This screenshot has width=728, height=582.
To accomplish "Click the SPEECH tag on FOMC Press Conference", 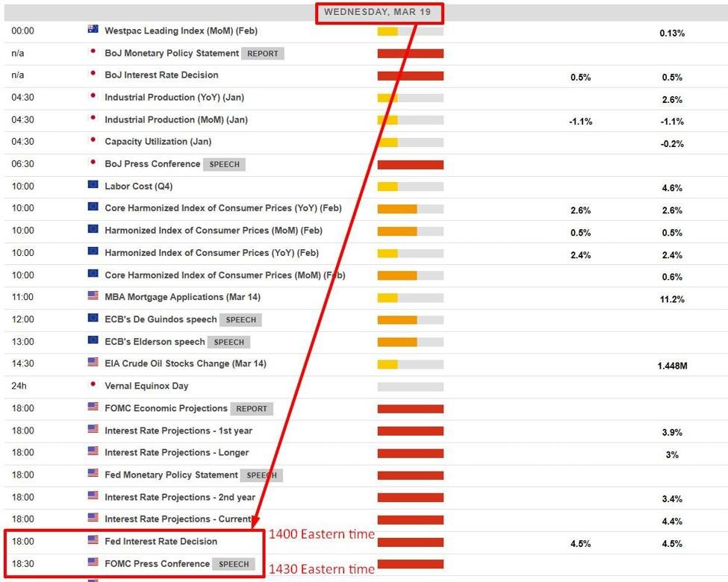I will point(234,564).
